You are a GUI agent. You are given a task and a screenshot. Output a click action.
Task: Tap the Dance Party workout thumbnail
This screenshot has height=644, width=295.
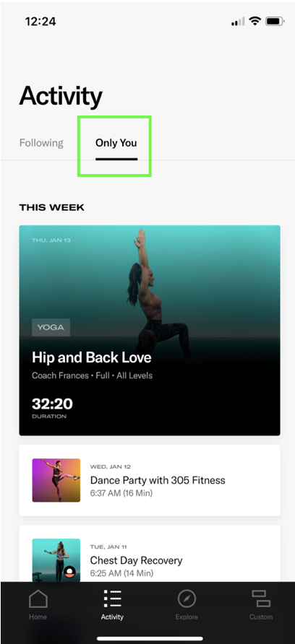[56, 480]
